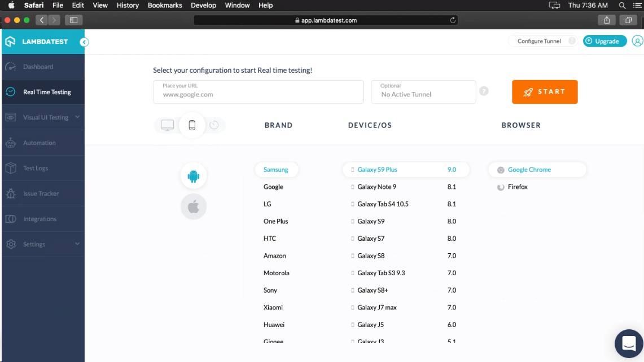Viewport: 644px width, 362px height.
Task: Select HTC brand
Action: [270, 239]
